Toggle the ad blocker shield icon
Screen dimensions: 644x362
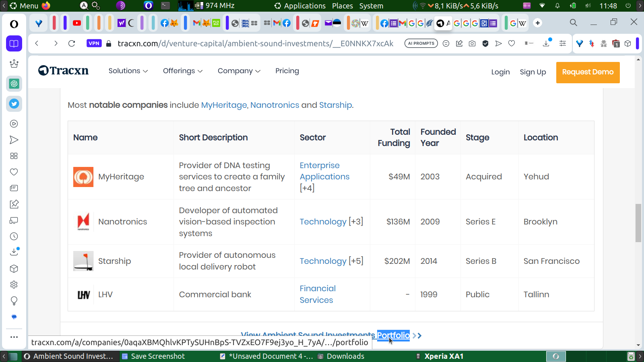tap(485, 43)
